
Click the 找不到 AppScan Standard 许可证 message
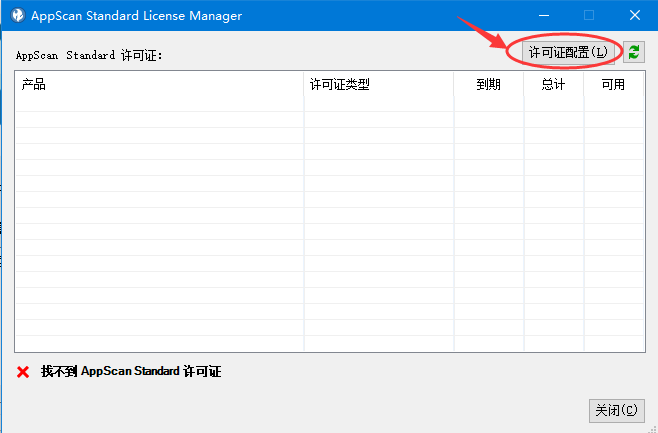click(131, 371)
